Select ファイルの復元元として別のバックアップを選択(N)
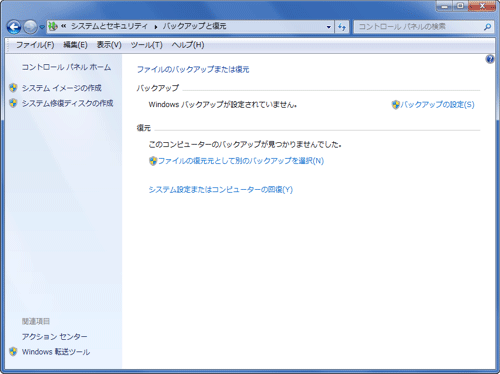 (241, 161)
